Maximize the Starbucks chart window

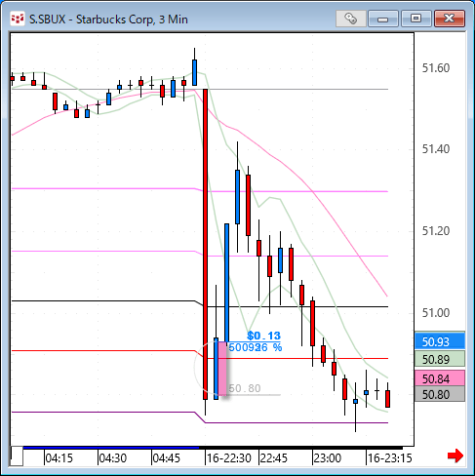[416, 19]
